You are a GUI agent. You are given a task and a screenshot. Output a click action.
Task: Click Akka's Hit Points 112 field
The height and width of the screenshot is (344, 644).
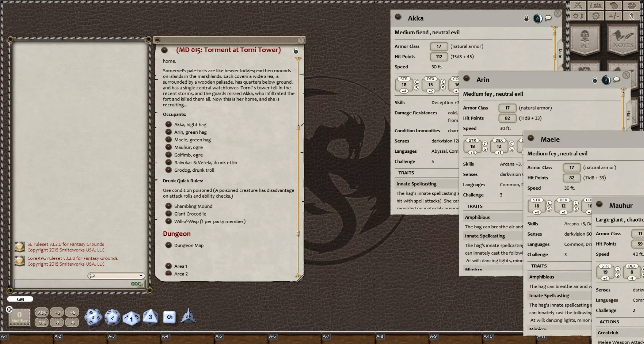pyautogui.click(x=439, y=57)
